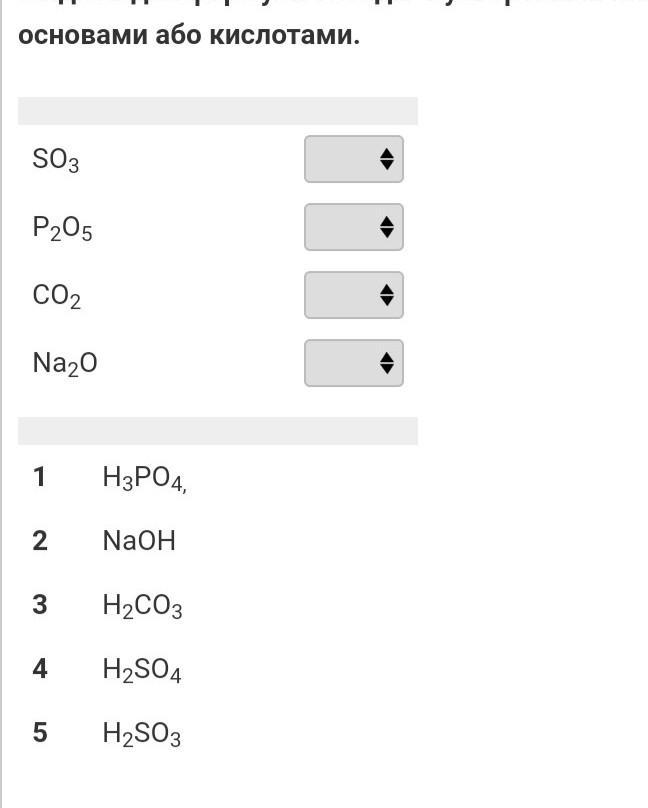Click answer number 1

tap(40, 477)
